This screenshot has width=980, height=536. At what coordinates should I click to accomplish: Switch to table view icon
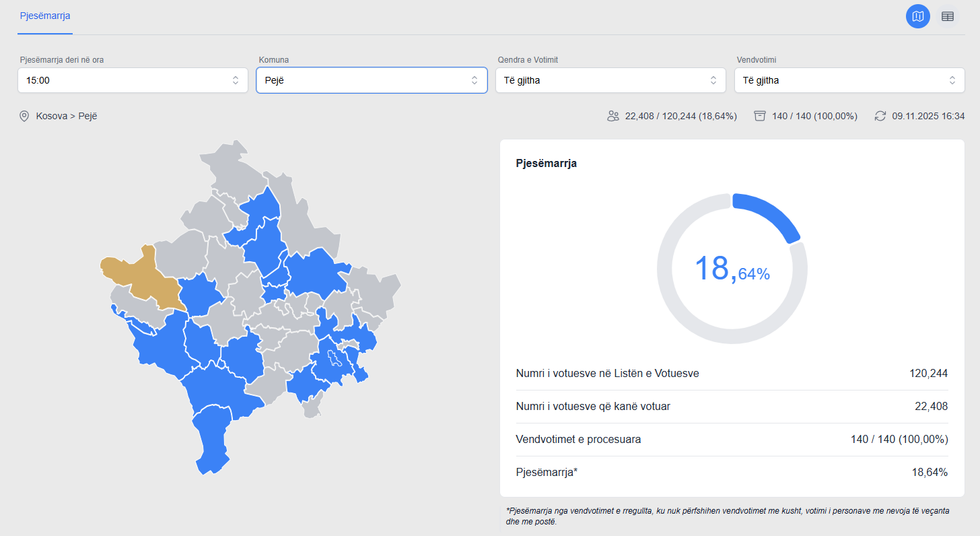pyautogui.click(x=947, y=16)
